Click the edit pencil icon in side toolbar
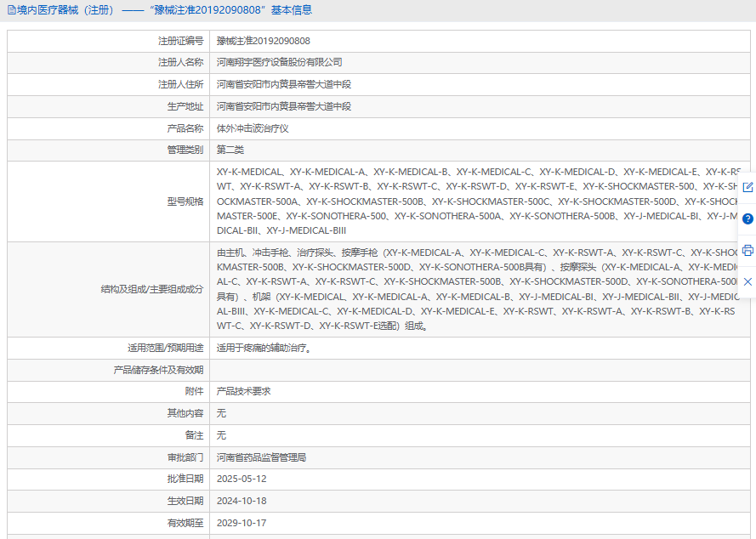756x539 pixels. (747, 188)
